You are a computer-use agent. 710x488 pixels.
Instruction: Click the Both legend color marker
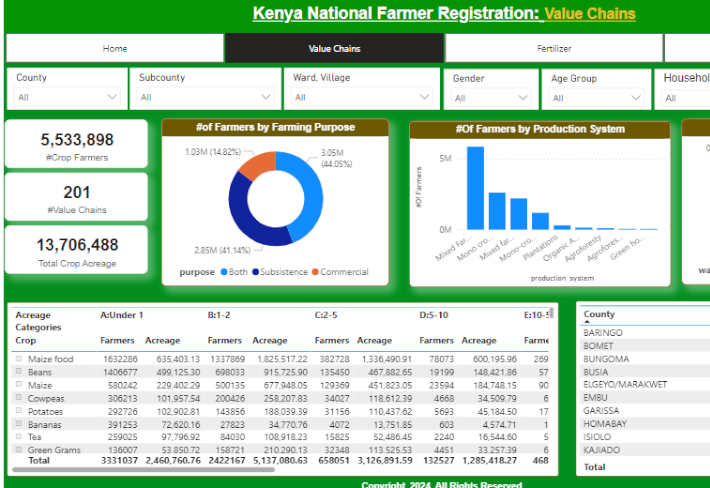(224, 272)
